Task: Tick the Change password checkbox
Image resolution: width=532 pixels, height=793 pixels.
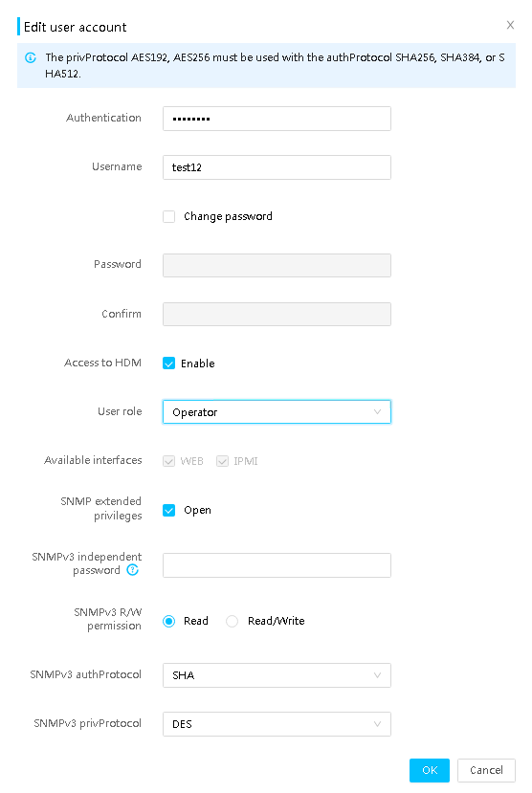Action: (169, 216)
